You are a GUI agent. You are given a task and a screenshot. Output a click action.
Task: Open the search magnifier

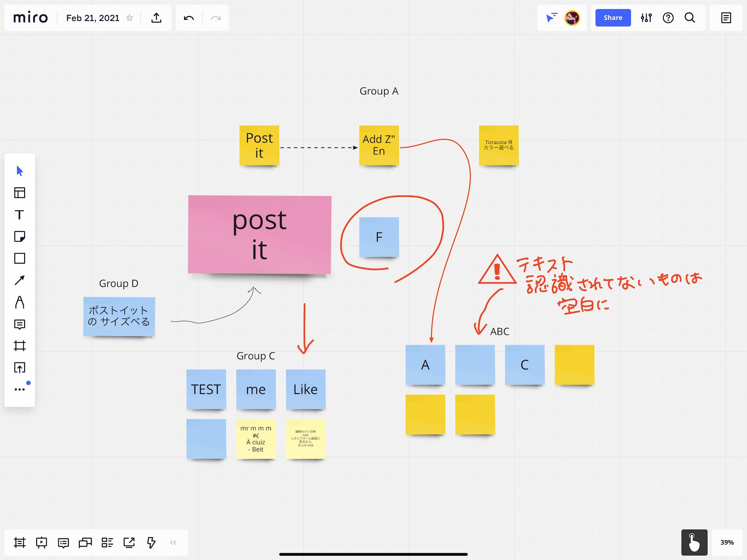tap(690, 17)
